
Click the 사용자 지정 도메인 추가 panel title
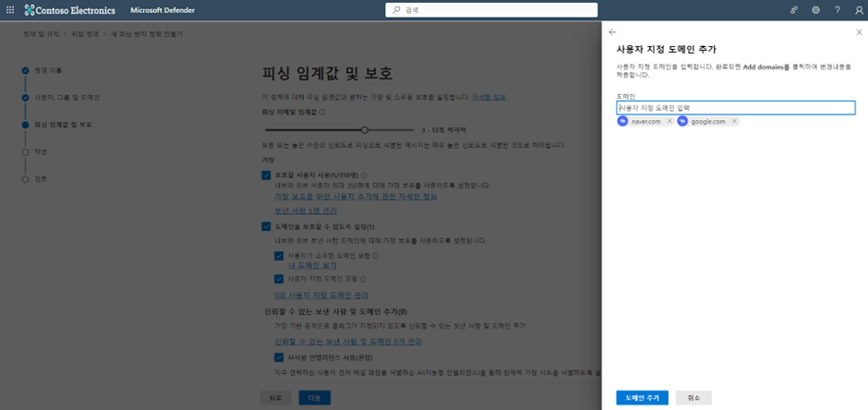667,49
